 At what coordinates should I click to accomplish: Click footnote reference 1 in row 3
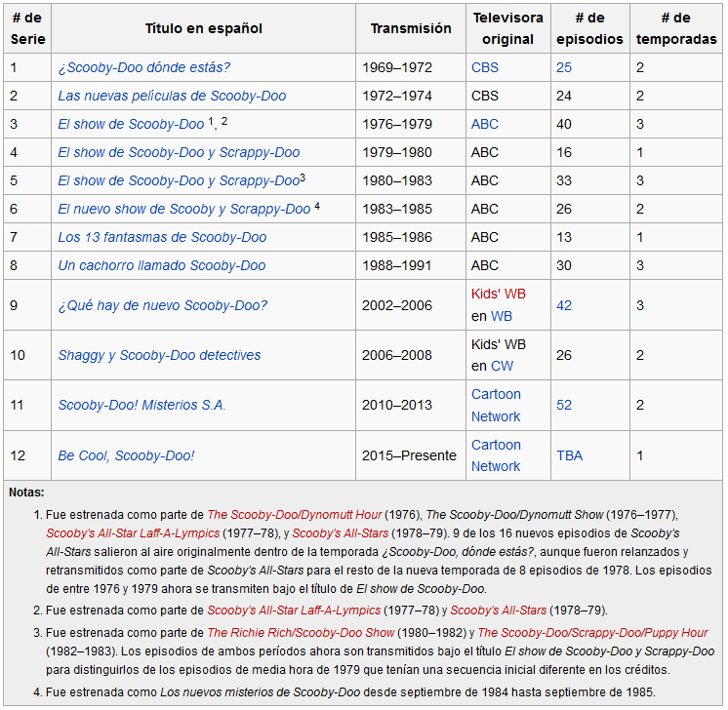point(211,122)
